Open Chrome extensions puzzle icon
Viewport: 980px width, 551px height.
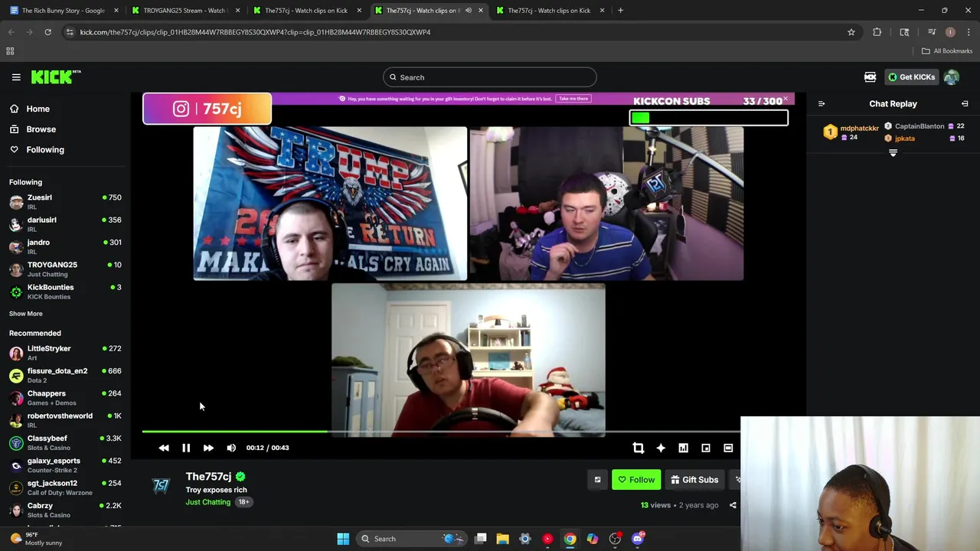(877, 32)
